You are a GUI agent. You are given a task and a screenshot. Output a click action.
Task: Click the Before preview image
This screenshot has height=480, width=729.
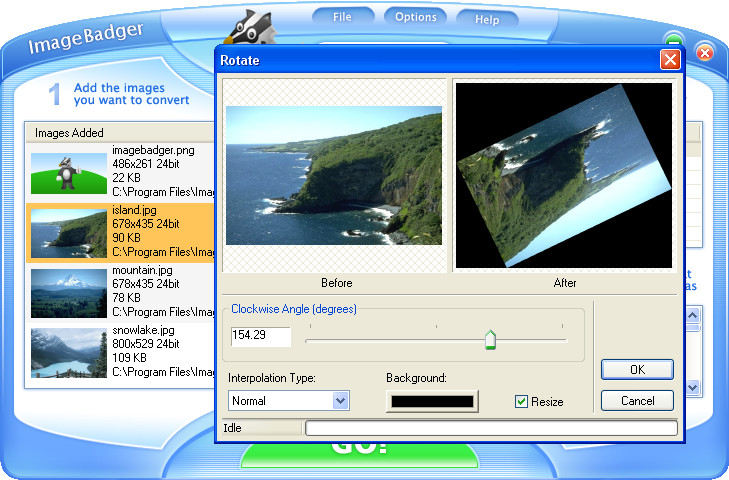334,175
